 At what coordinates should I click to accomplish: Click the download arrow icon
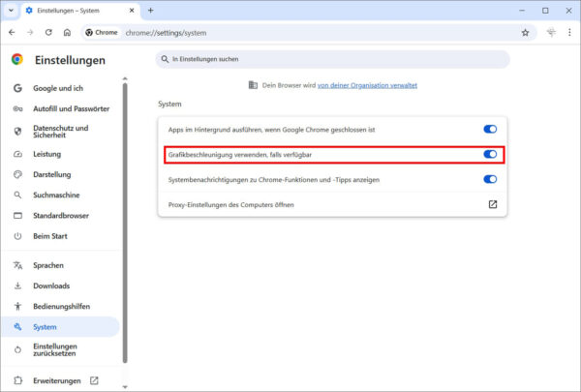point(17,286)
